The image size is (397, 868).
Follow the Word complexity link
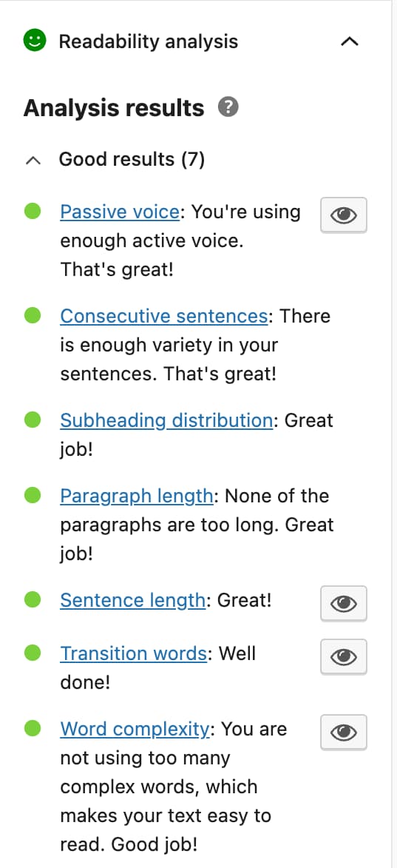[x=135, y=729]
